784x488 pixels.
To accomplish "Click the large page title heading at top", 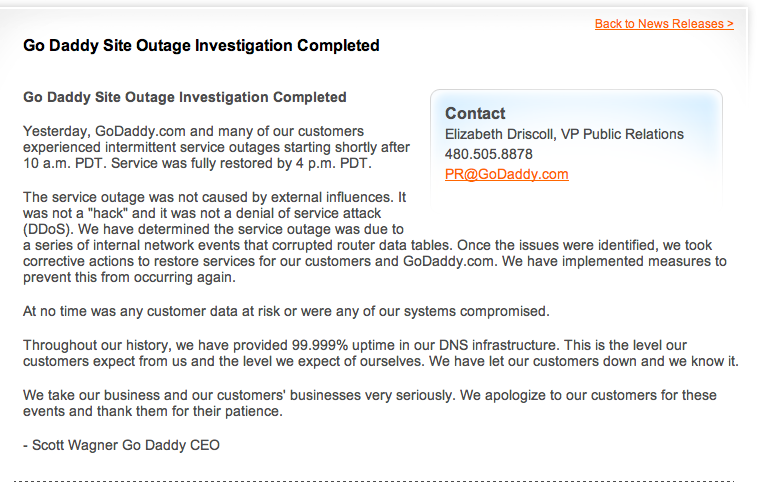I will 201,46.
